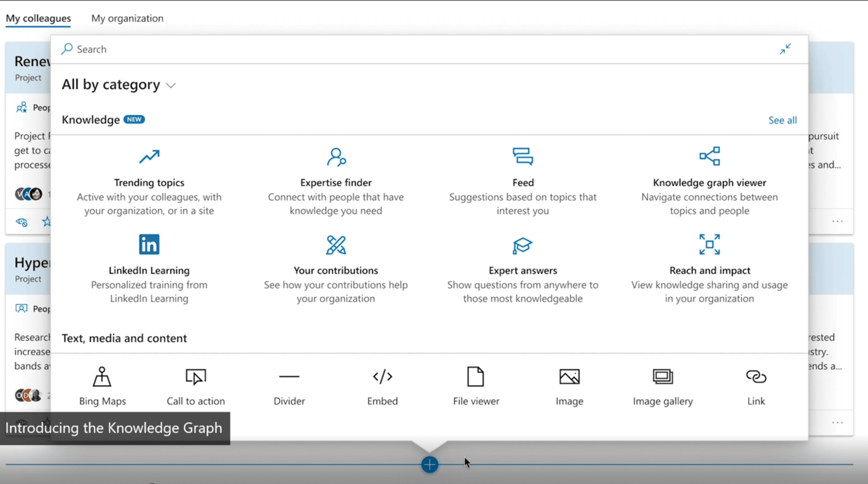The height and width of the screenshot is (484, 868).
Task: Click See all for Knowledge
Action: (782, 120)
